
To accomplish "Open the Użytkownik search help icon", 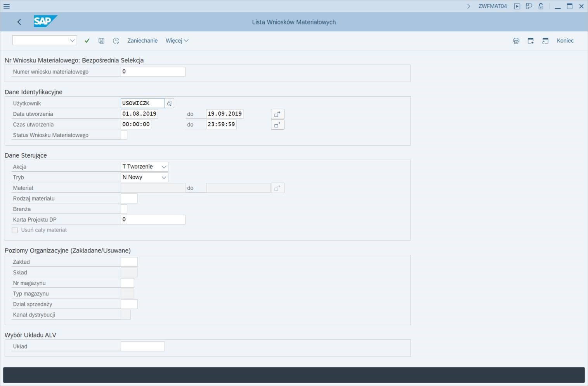I will (x=169, y=103).
